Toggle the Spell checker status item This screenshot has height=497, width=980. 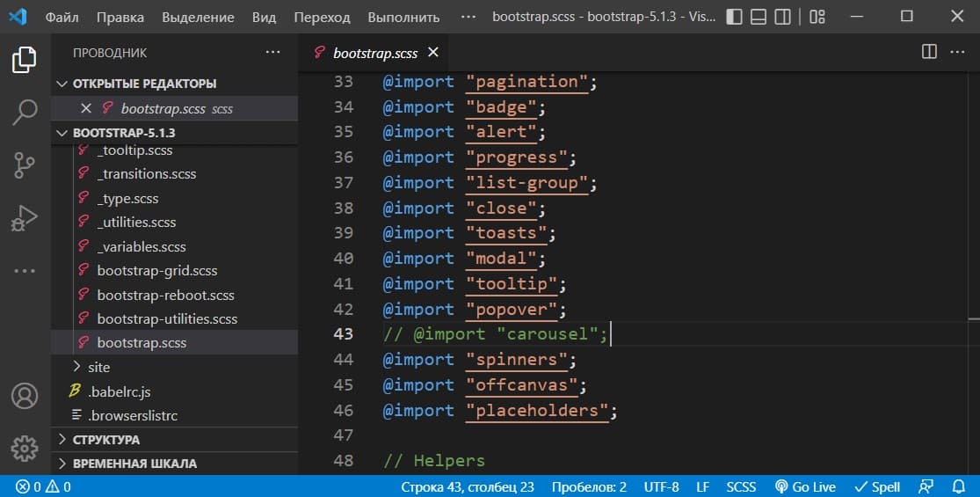tap(877, 487)
